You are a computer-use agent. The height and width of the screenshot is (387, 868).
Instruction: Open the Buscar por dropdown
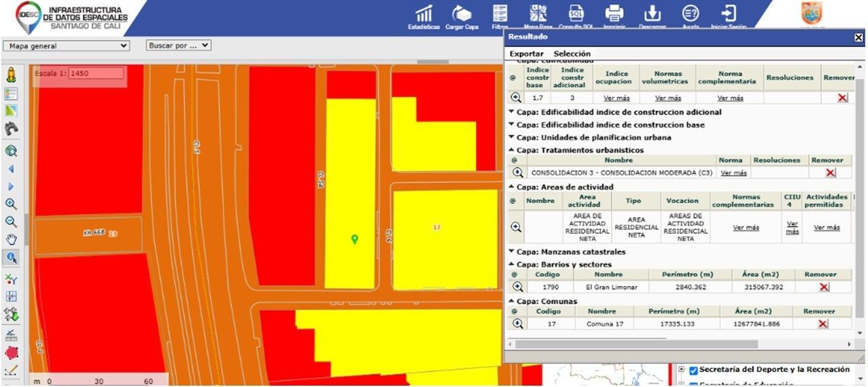coord(179,45)
